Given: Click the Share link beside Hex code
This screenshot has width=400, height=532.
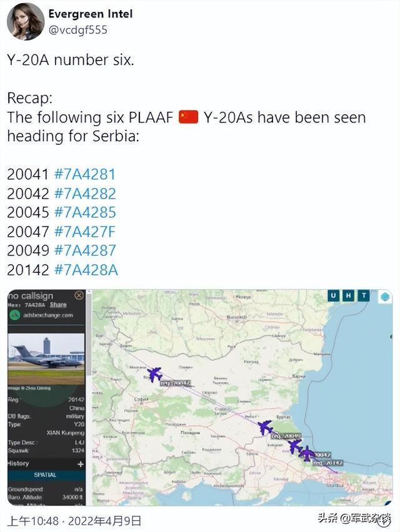Looking at the screenshot, I should 58,305.
